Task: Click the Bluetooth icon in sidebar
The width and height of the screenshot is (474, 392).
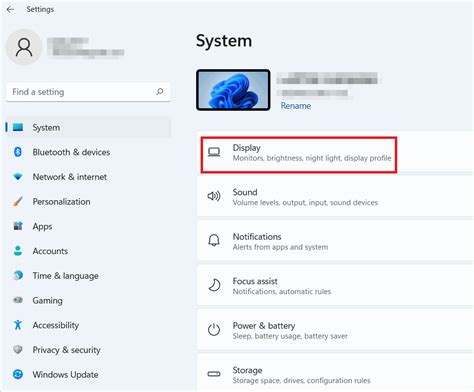Action: [18, 152]
